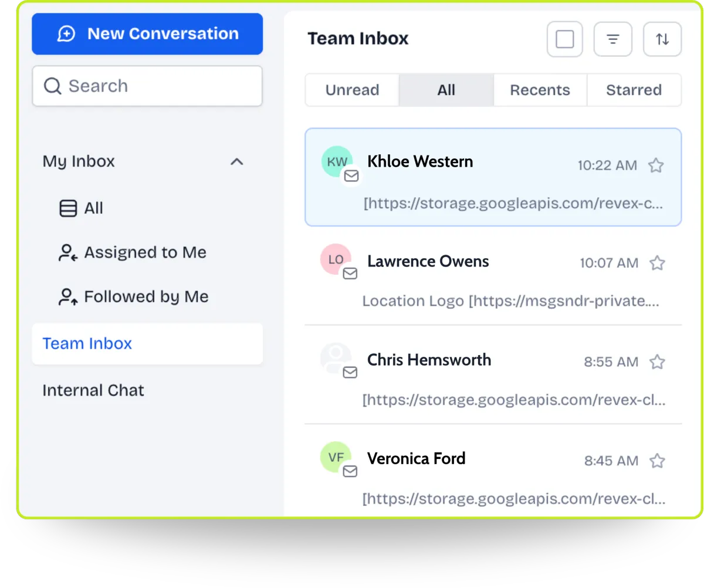Click the Followed by Me person icon
Screen dimensions: 704x588
[68, 298]
